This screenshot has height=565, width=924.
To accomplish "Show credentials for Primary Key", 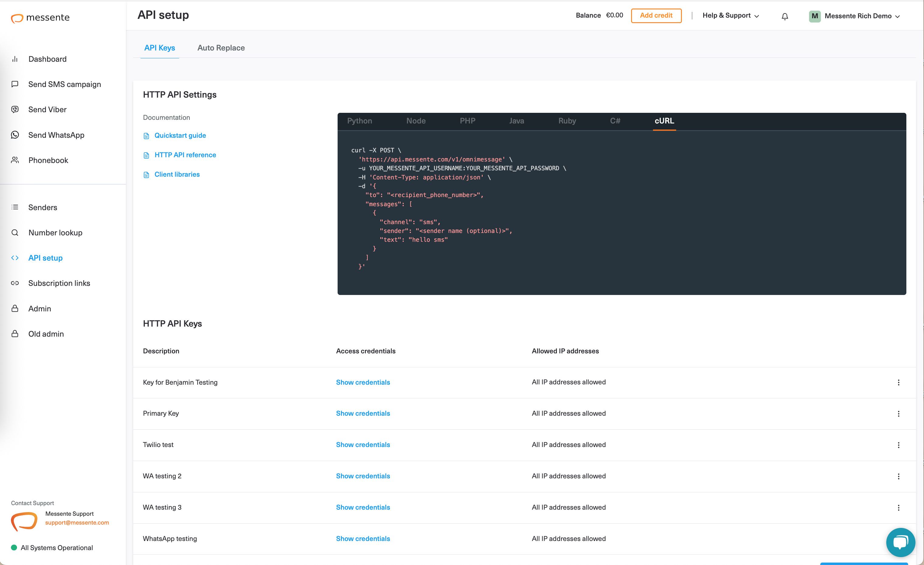I will 363,413.
